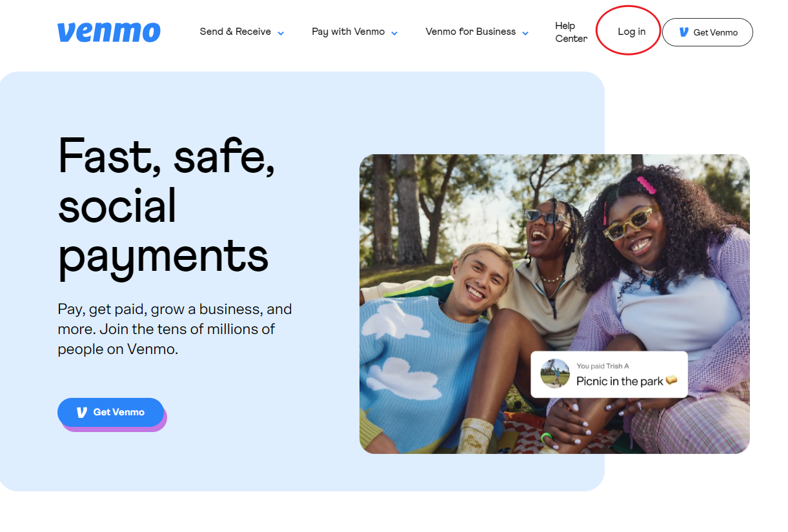Expand the chevron beside Send & Receive

pos(281,33)
